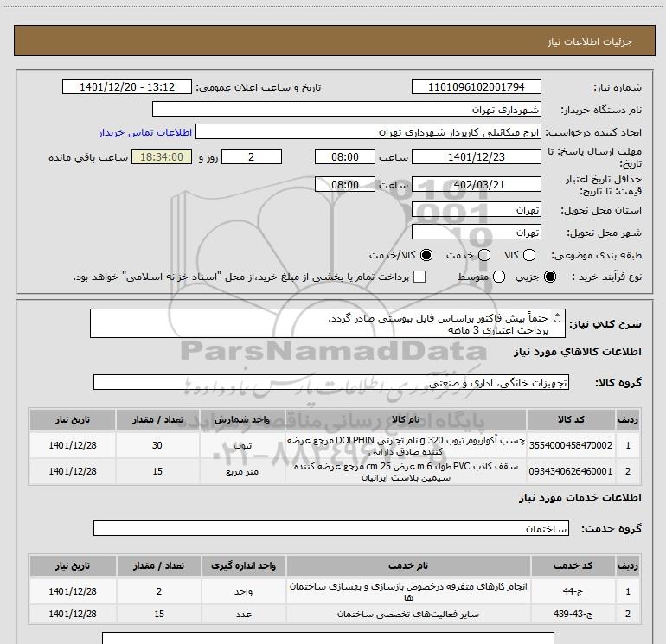This screenshot has height=644, width=666.
Task: Click the جزئیات اطلاعات نیاز header title
Action: tap(589, 41)
